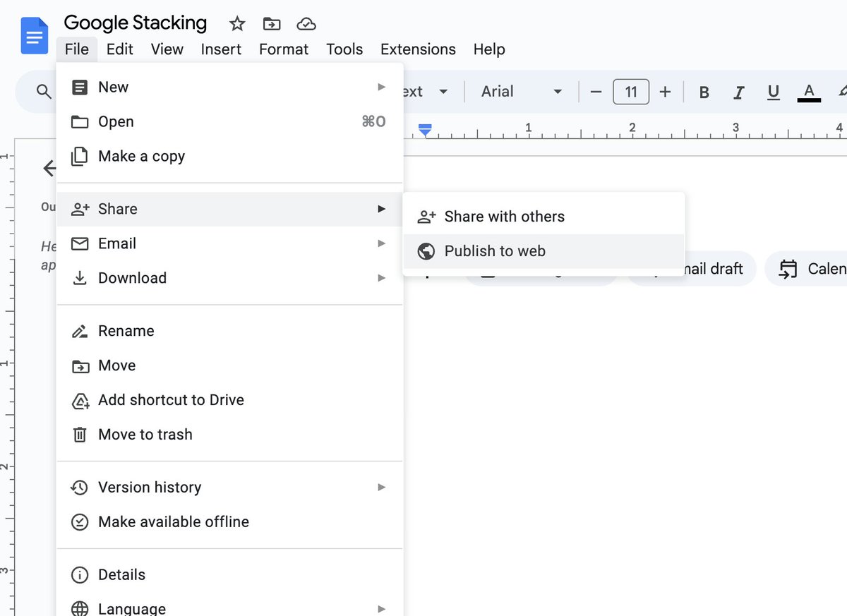Open the Help menu
Screen dimensions: 847x616
tap(489, 49)
